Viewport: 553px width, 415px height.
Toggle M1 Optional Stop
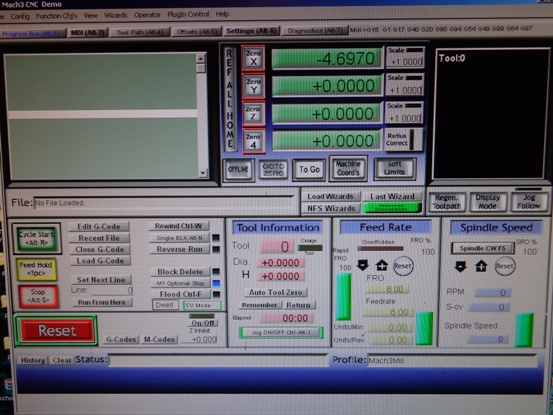[180, 283]
